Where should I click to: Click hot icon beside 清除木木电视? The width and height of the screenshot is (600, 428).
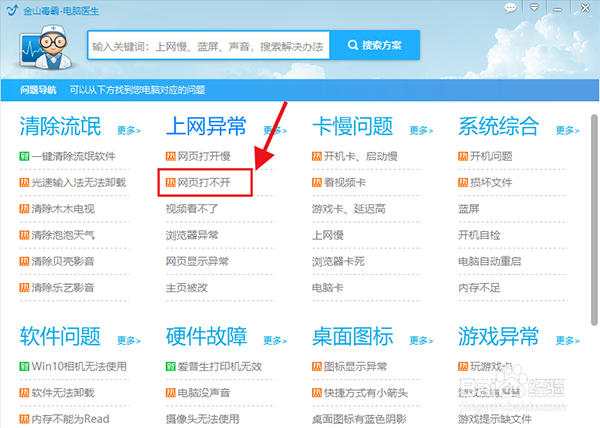pyautogui.click(x=24, y=209)
